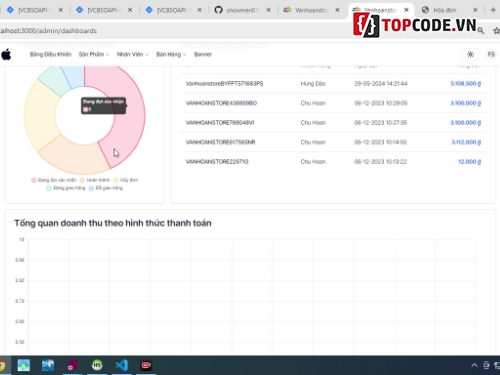Bookmark this page with the star icon
The width and height of the screenshot is (500, 375).
click(x=496, y=31)
